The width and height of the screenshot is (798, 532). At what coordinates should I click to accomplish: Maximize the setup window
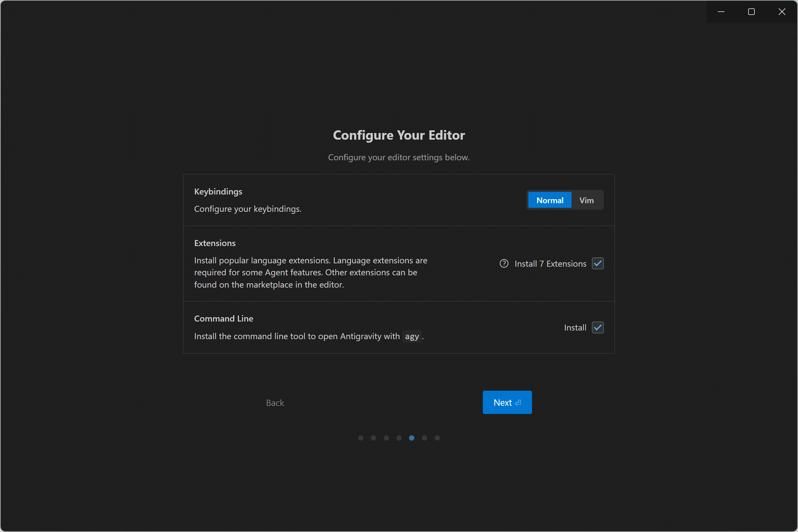coord(751,12)
